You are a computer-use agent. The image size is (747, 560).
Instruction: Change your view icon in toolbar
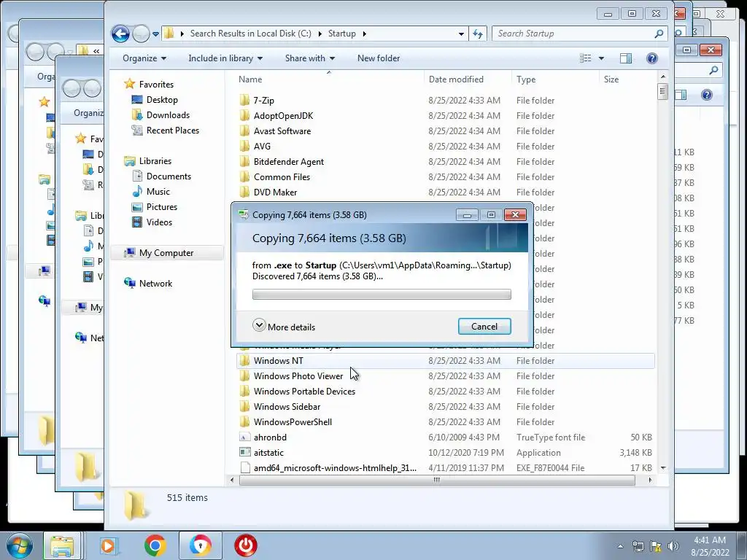pos(586,58)
